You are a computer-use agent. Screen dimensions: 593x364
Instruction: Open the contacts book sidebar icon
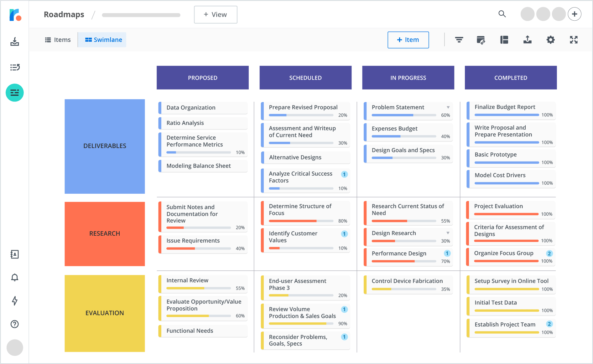click(x=14, y=254)
